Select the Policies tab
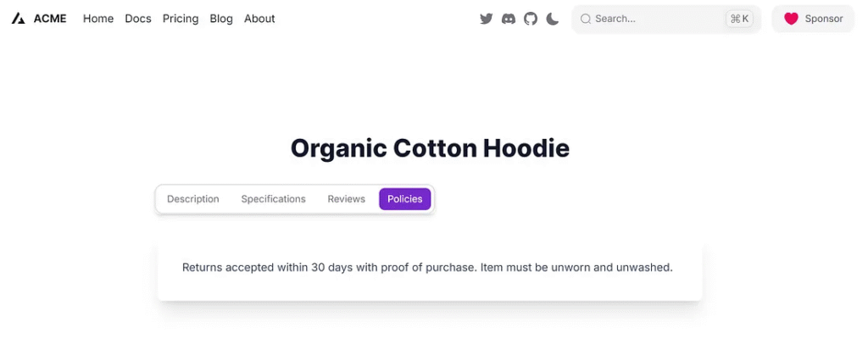 [405, 199]
